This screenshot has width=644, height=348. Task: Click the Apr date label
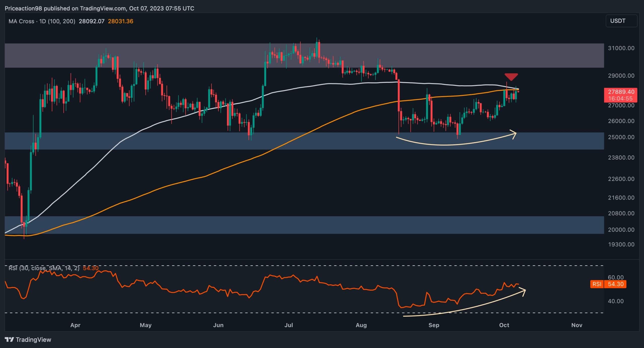[75, 325]
